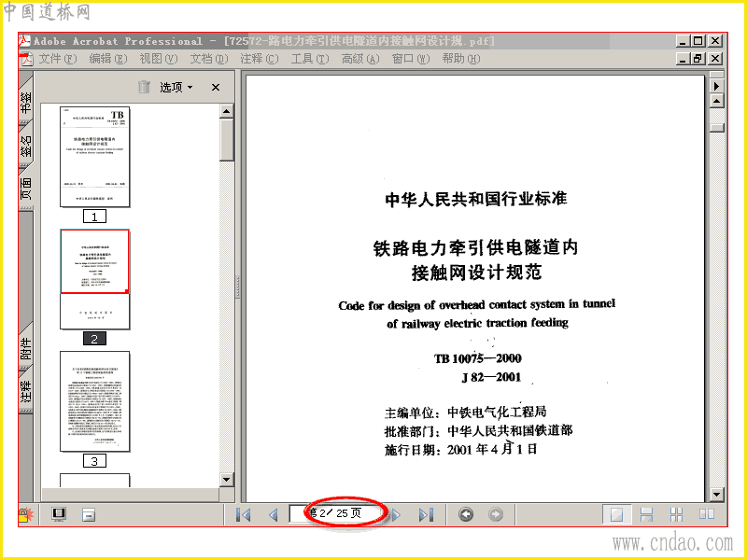This screenshot has height=560, width=747.
Task: Open the 注释 comments side tab
Action: point(26,390)
